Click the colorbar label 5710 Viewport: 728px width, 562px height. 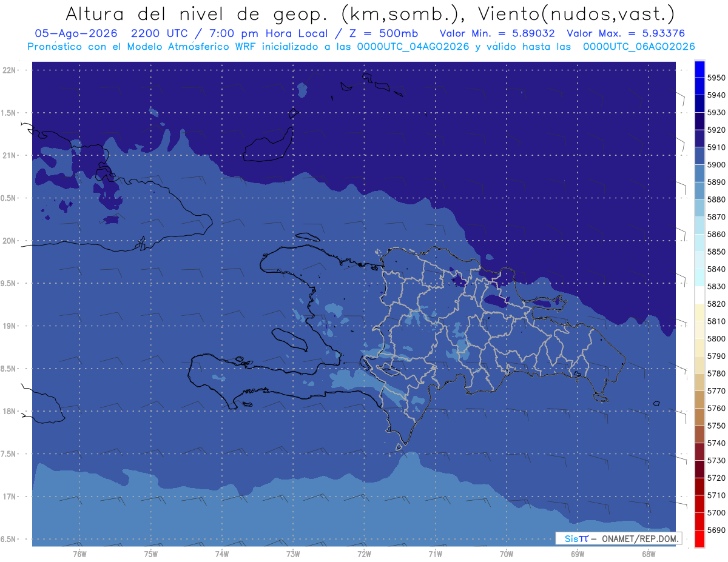(x=716, y=495)
